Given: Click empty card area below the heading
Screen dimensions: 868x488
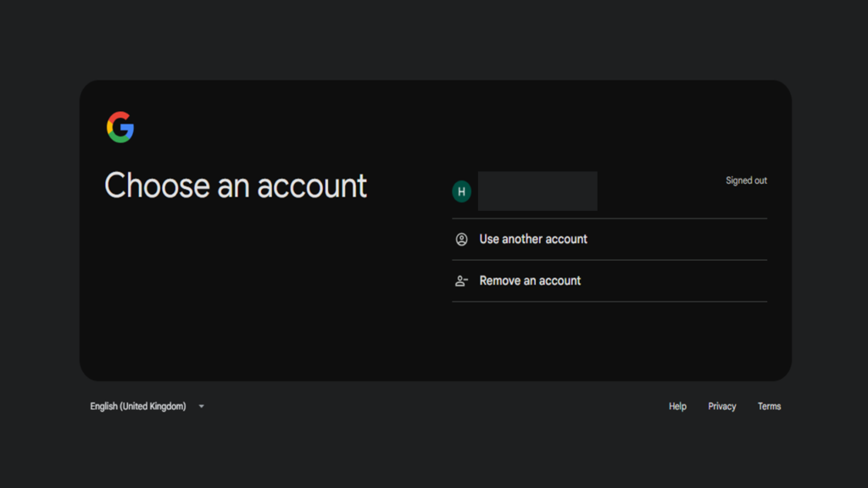Looking at the screenshot, I should pyautogui.click(x=249, y=293).
